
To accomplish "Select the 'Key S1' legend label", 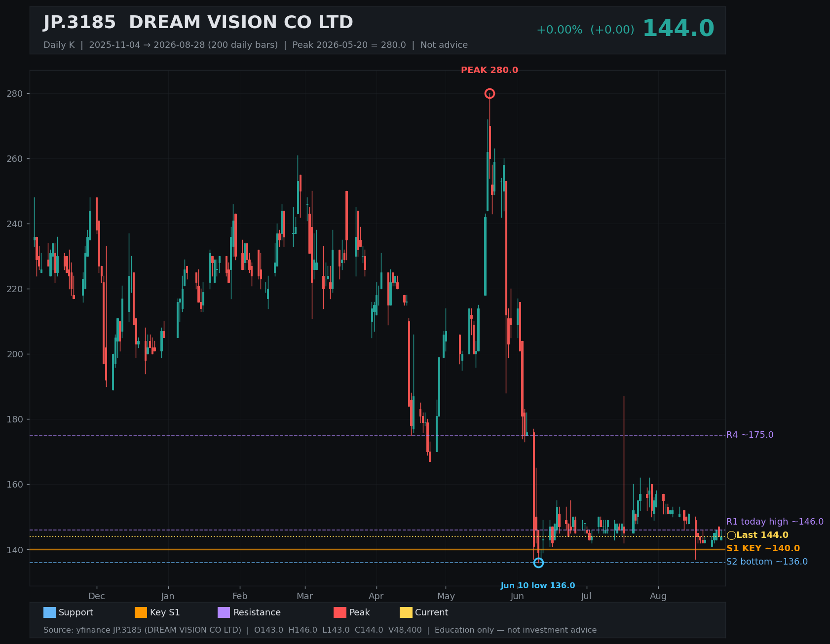I will coord(165,612).
